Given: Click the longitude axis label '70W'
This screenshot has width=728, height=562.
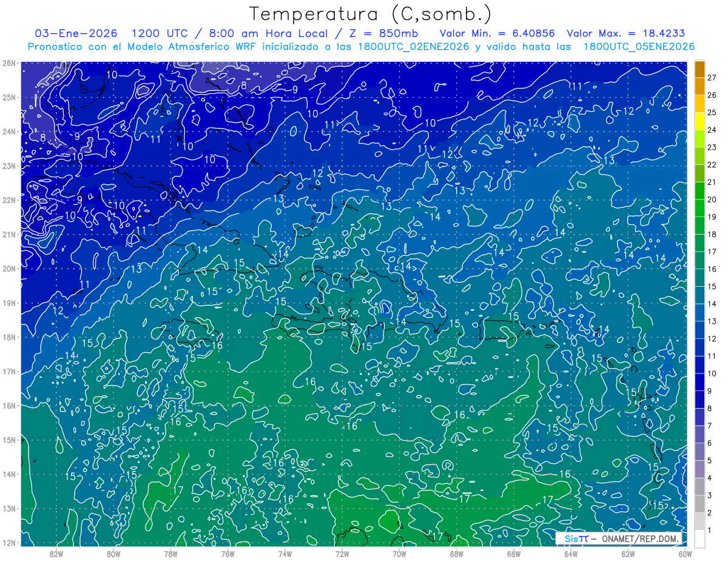Looking at the screenshot, I should click(x=399, y=554).
